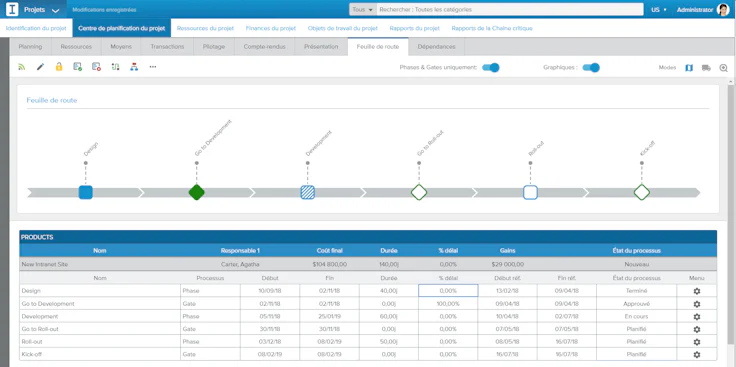The width and height of the screenshot is (736, 367).
Task: Open the Projets dropdown menu
Action: 42,9
